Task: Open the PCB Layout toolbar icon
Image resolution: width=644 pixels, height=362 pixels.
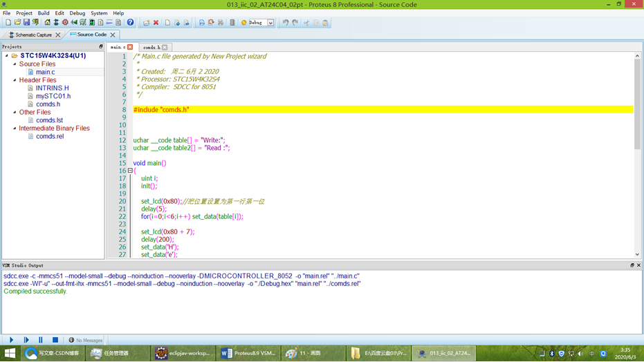Action: tap(65, 23)
